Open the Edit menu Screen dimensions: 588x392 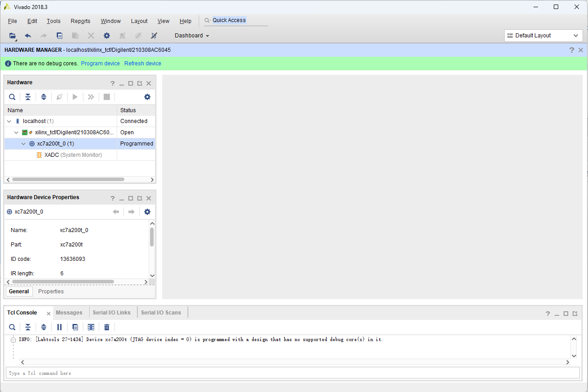32,21
